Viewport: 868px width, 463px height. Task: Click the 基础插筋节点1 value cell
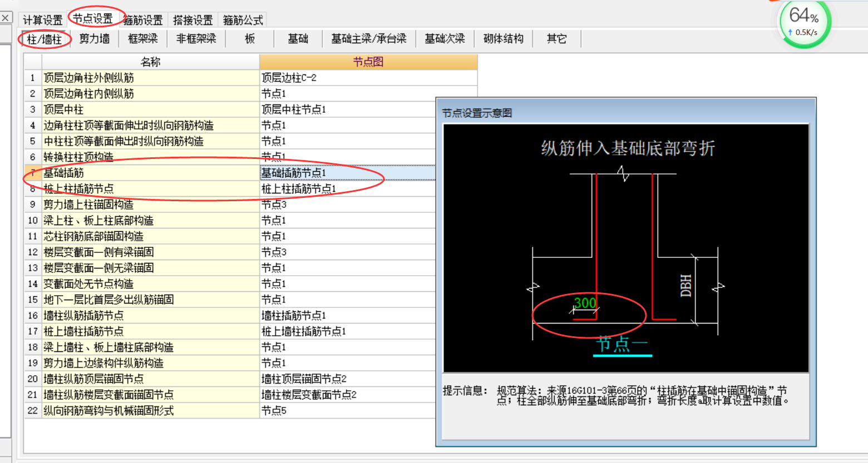click(348, 173)
